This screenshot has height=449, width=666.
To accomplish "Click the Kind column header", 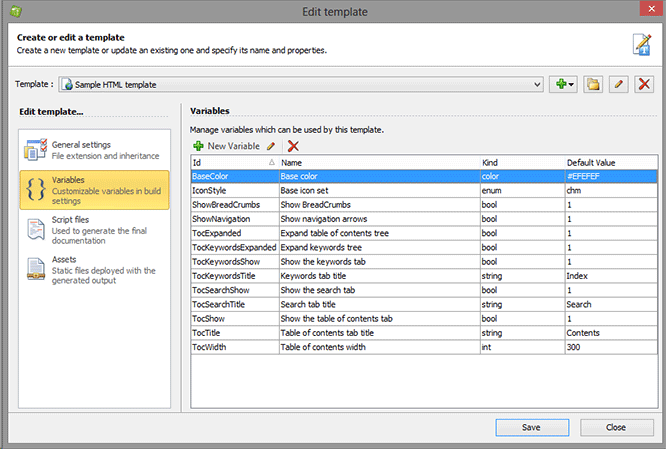I will click(x=520, y=161).
